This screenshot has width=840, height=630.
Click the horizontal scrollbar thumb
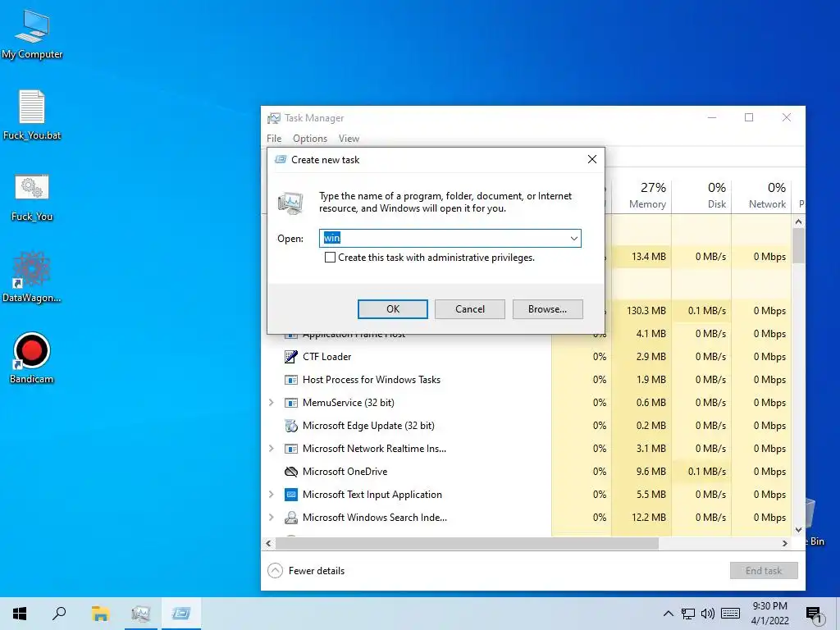tap(467, 543)
